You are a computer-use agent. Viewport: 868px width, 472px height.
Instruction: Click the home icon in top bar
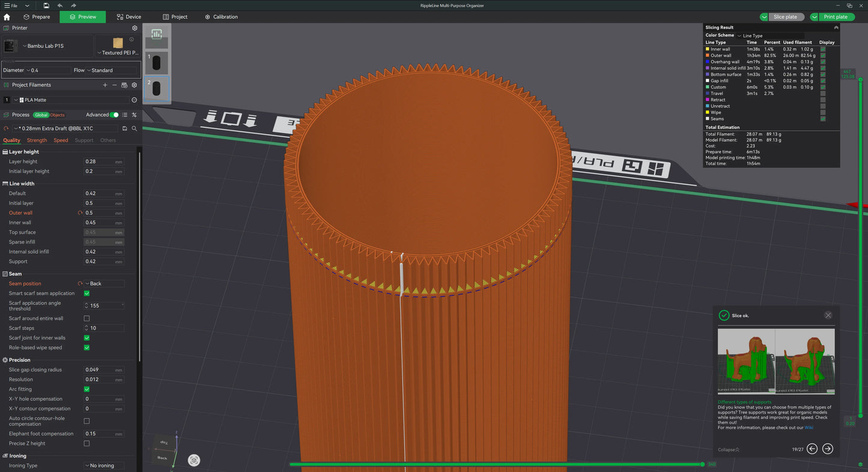(x=7, y=17)
